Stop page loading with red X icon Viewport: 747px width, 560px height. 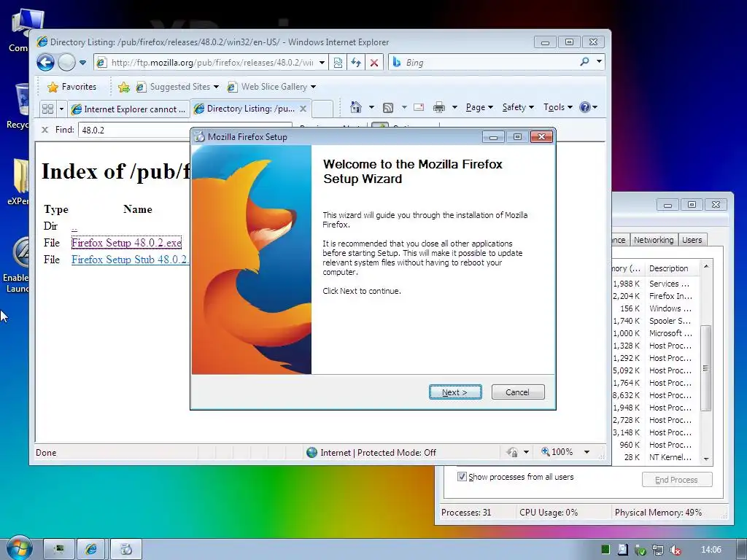(374, 63)
